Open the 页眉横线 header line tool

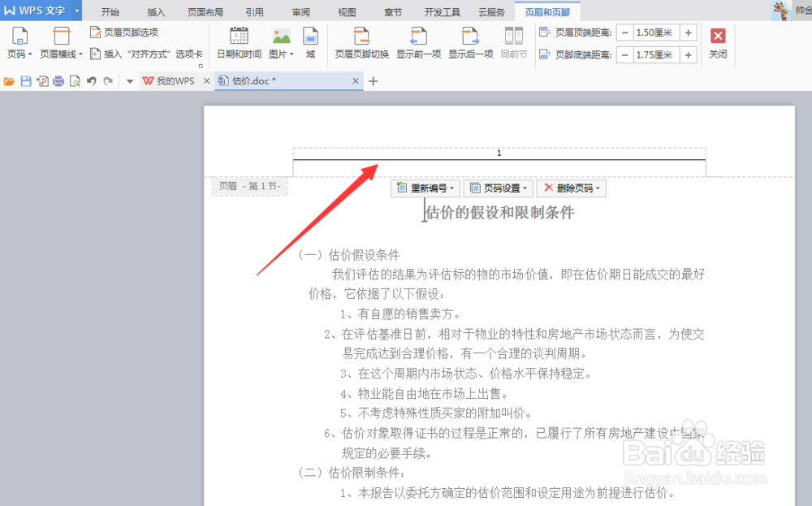(x=61, y=43)
